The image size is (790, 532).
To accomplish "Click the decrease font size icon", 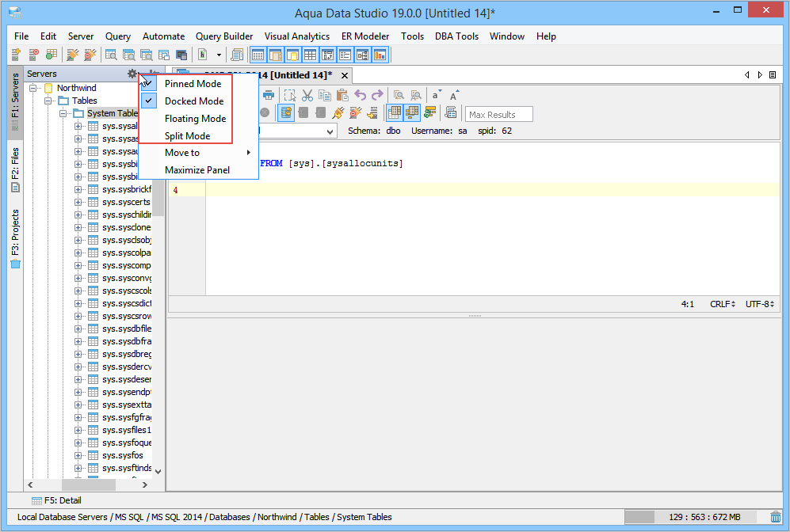I will coord(437,95).
